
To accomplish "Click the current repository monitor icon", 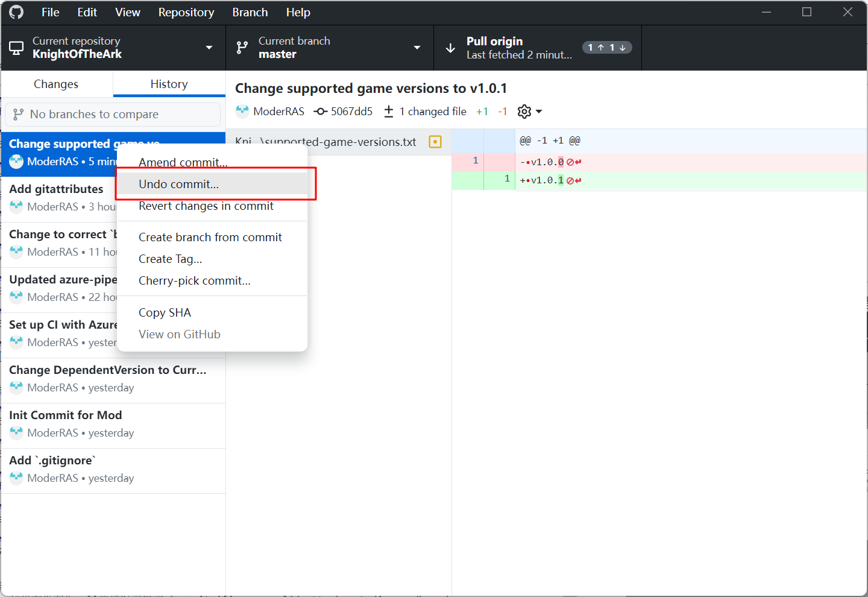I will pyautogui.click(x=17, y=48).
